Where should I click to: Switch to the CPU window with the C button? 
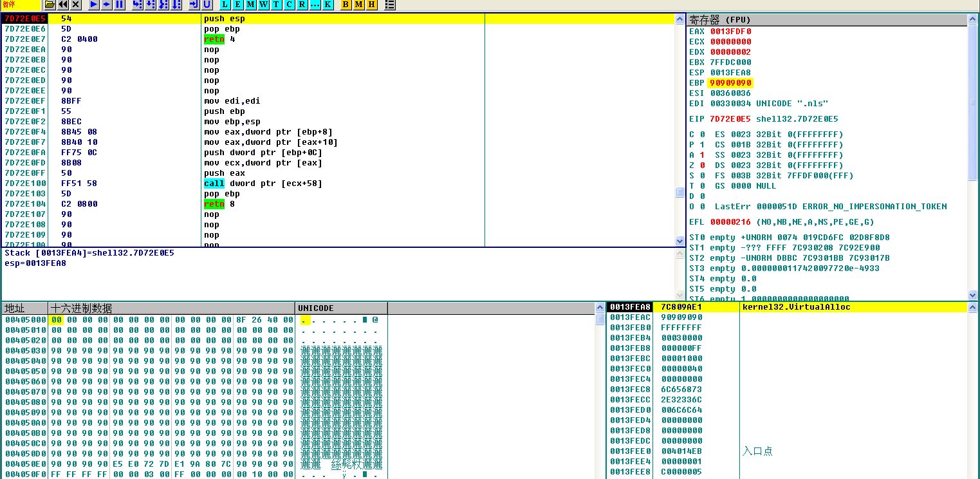289,5
